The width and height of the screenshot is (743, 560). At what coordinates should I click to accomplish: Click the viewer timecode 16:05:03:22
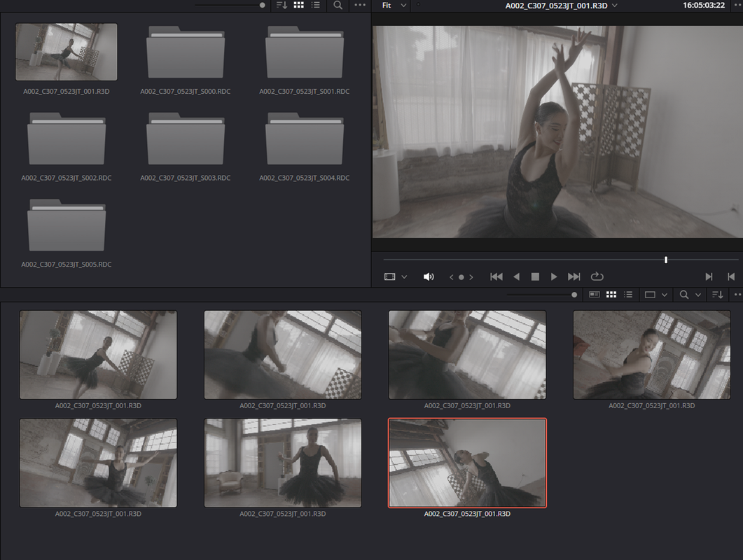[x=704, y=5]
